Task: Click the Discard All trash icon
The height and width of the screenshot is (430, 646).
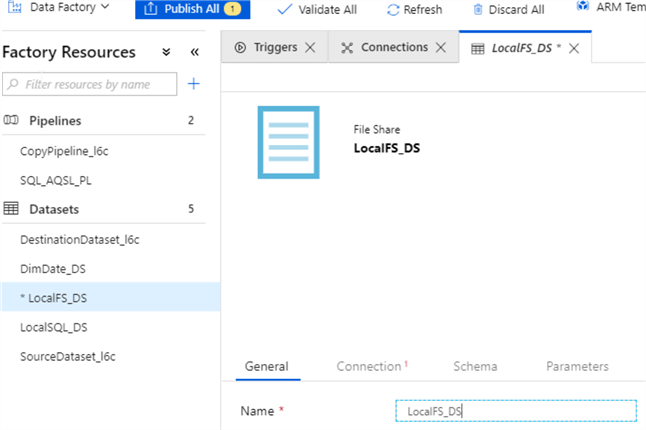Action: click(478, 9)
